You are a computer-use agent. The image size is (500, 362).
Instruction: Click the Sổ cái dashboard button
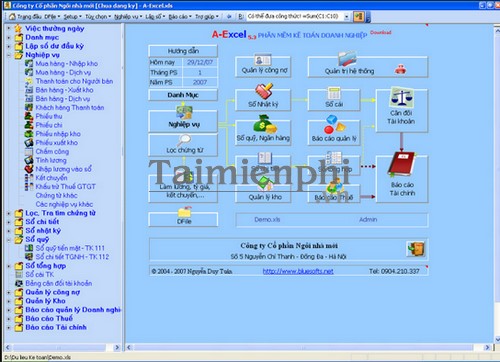point(334,100)
